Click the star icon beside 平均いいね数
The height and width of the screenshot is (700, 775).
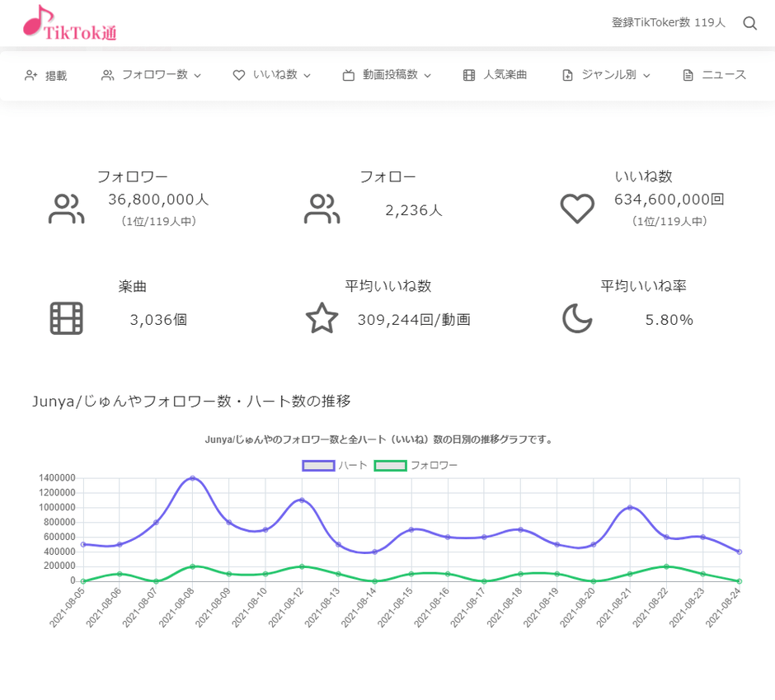(x=322, y=318)
